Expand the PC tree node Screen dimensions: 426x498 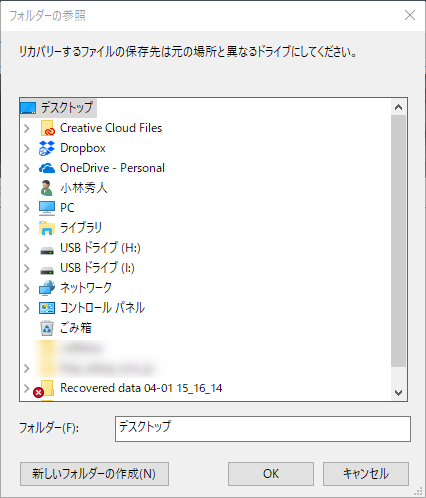click(x=27, y=208)
